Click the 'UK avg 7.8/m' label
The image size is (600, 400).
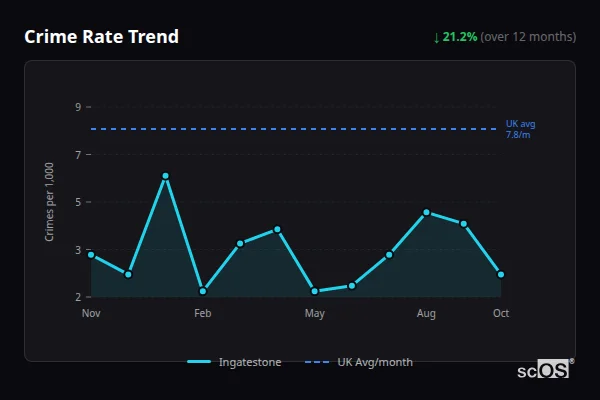(x=520, y=129)
